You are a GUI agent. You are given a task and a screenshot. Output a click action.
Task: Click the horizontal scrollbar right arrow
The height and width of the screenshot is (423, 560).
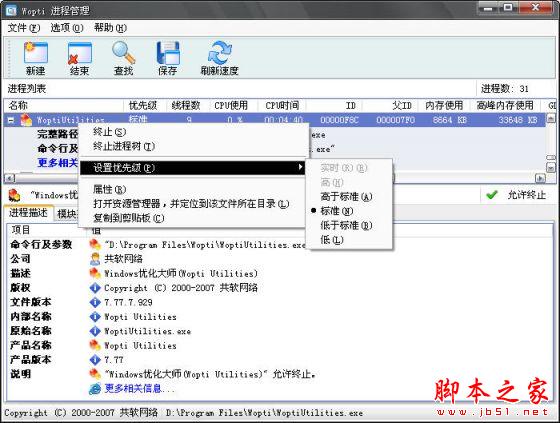pyautogui.click(x=540, y=178)
